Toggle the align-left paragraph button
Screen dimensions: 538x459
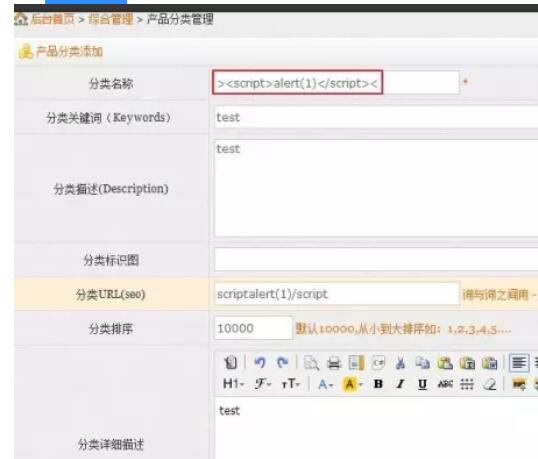519,363
